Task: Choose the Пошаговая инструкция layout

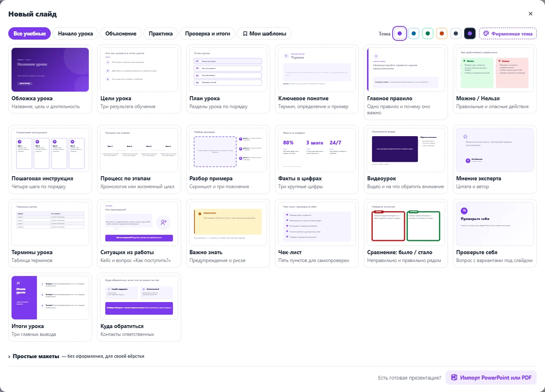Action: click(x=50, y=159)
